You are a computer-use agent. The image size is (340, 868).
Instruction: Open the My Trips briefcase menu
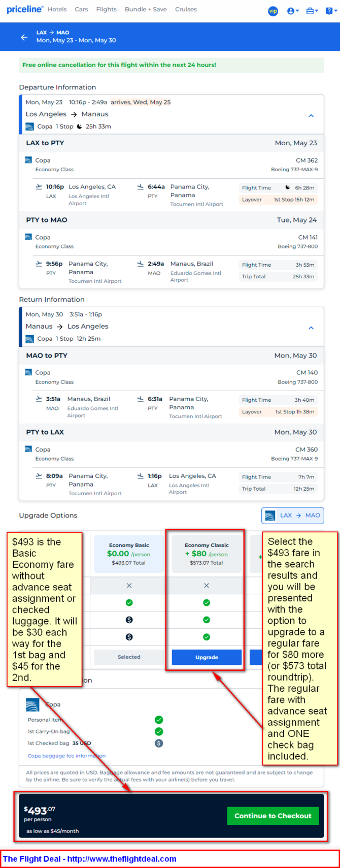tap(312, 11)
